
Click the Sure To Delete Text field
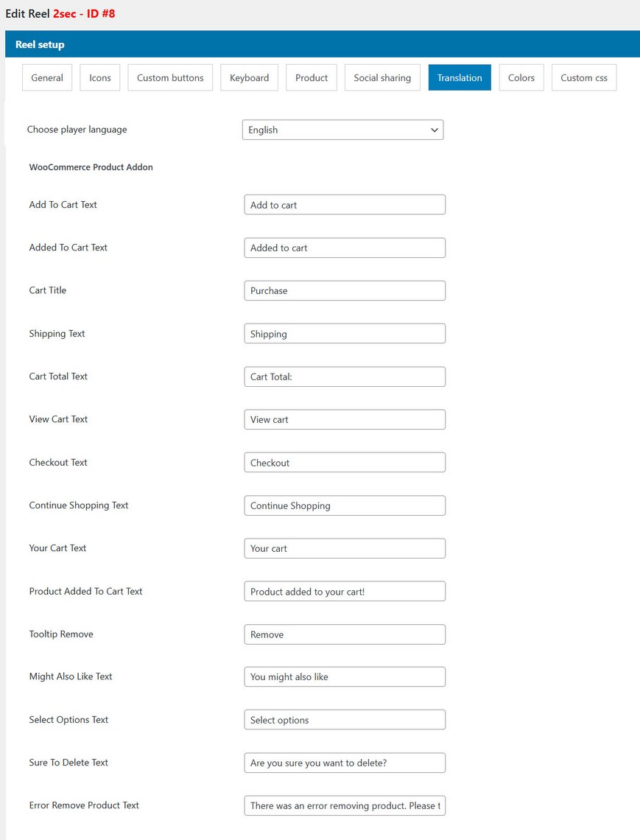tap(345, 763)
